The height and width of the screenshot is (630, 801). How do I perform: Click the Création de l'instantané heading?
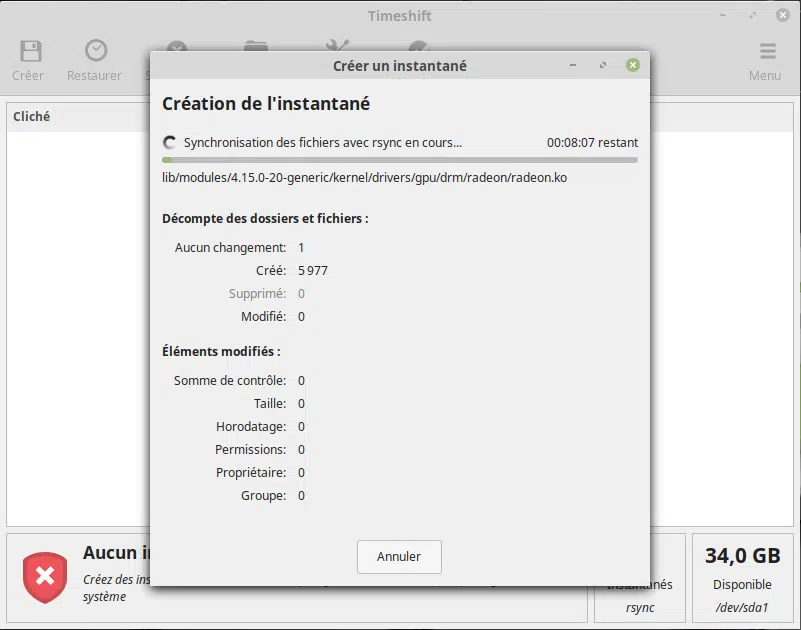click(x=266, y=104)
